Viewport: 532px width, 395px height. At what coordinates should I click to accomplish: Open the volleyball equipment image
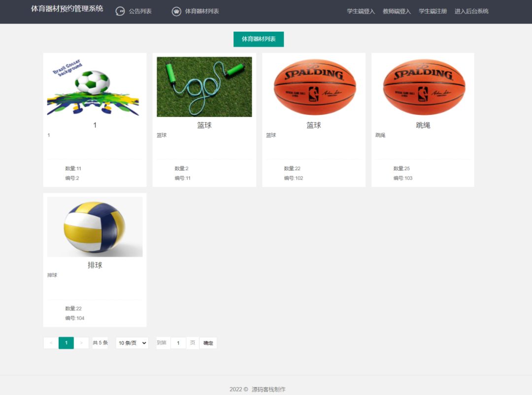pos(95,227)
